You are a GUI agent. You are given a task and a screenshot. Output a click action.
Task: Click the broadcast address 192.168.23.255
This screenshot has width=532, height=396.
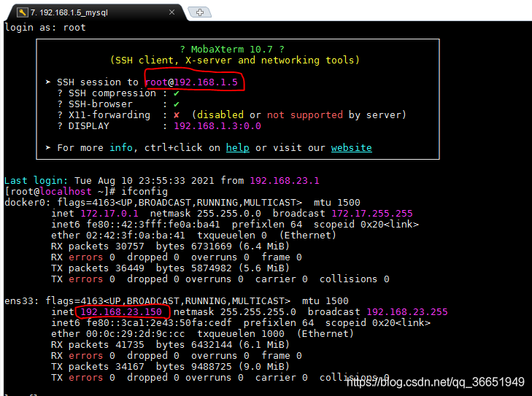[x=407, y=312]
